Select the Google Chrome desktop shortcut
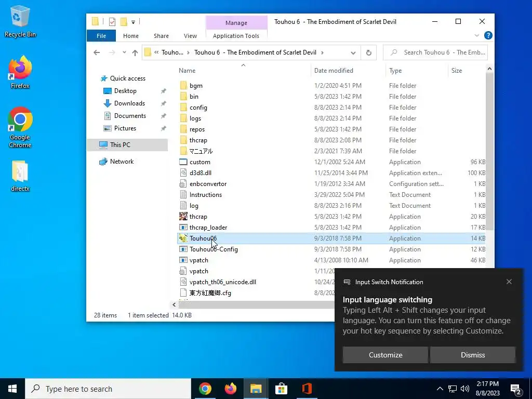This screenshot has height=399, width=532. (20, 127)
